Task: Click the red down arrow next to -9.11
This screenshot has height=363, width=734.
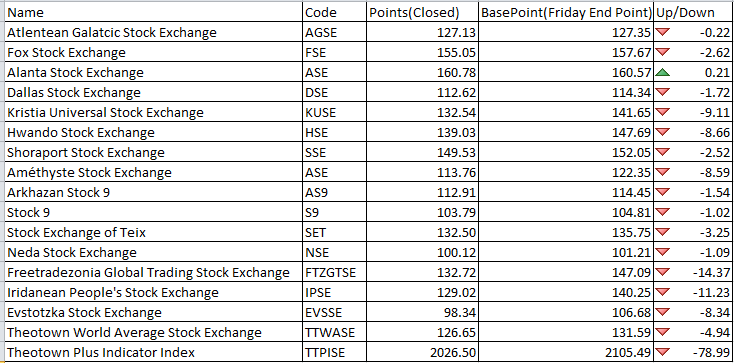Action: click(x=663, y=112)
